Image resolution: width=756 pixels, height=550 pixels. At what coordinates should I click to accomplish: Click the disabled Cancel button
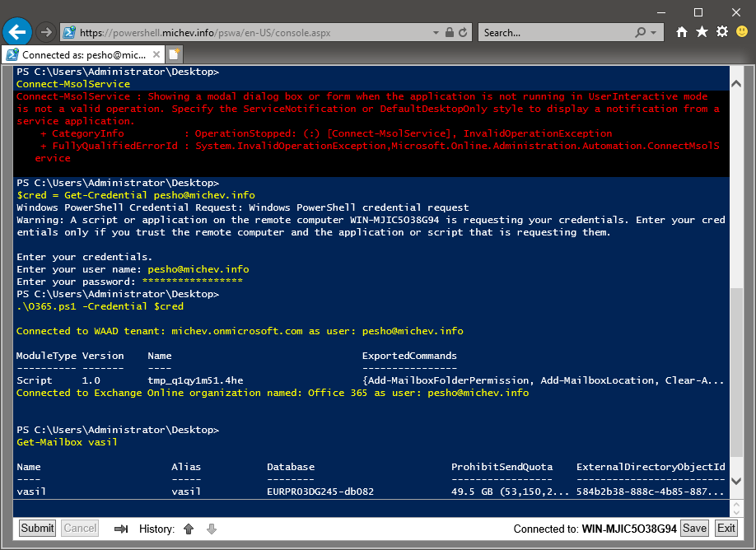[81, 529]
